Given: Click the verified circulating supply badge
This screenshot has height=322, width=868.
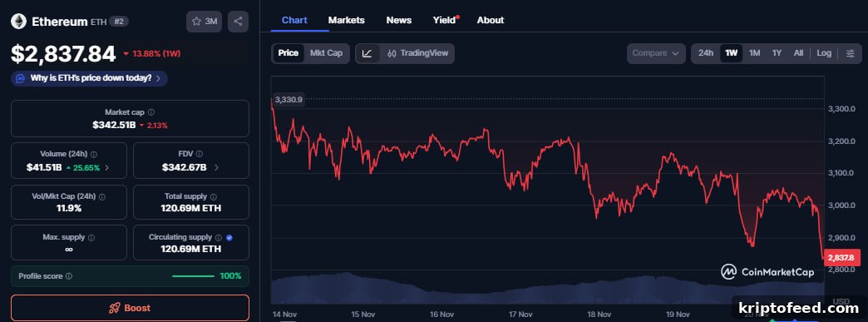Looking at the screenshot, I should [x=229, y=237].
